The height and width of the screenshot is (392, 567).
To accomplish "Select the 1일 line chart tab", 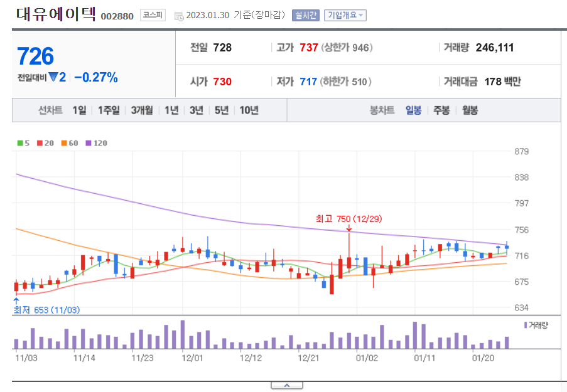I will (80, 110).
